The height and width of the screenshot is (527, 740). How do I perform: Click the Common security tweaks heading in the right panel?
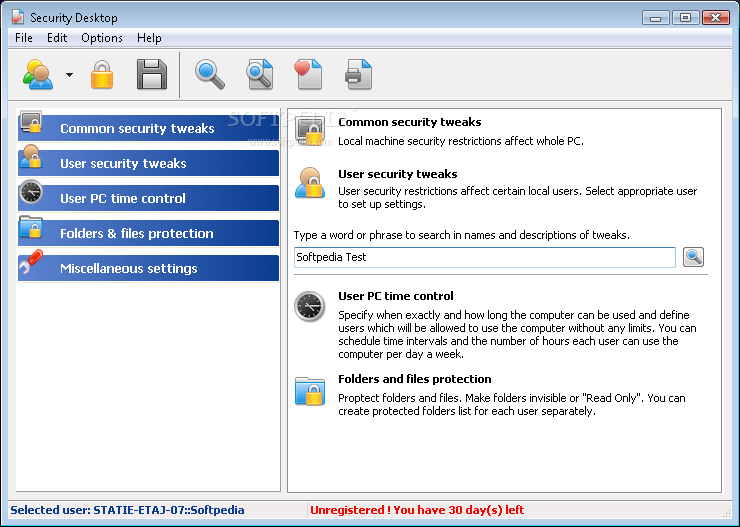point(410,122)
